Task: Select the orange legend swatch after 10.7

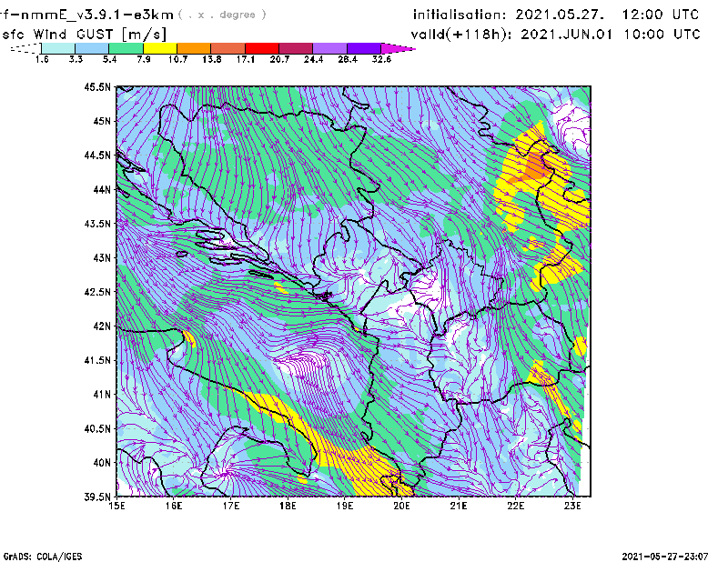Action: pyautogui.click(x=194, y=48)
